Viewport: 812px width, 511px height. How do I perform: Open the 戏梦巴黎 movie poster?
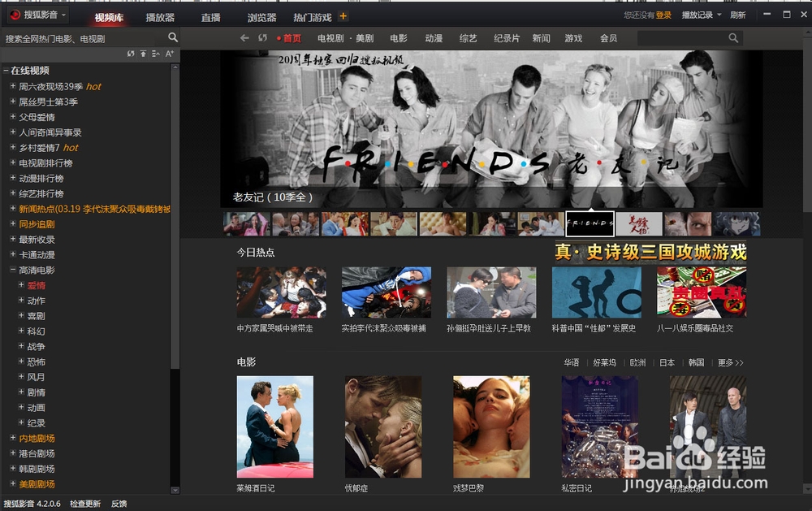pos(491,427)
